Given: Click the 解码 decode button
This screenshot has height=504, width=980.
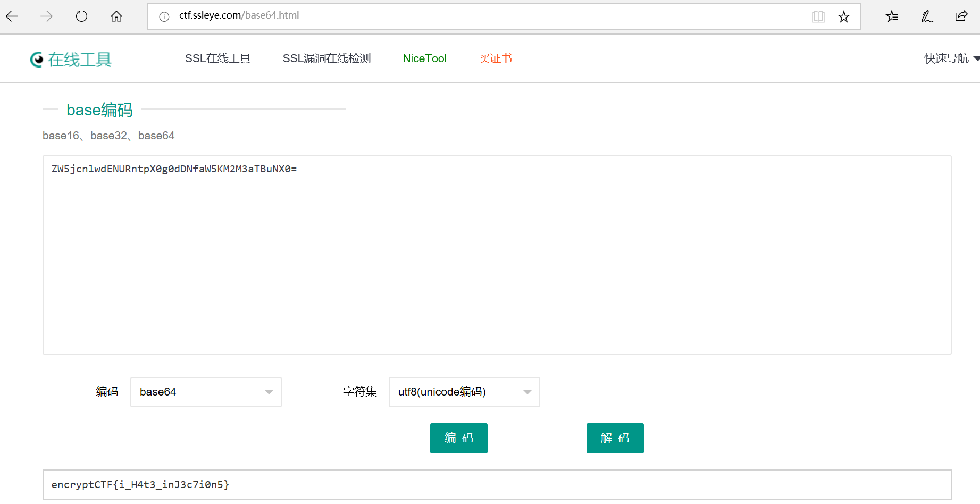Looking at the screenshot, I should point(615,438).
